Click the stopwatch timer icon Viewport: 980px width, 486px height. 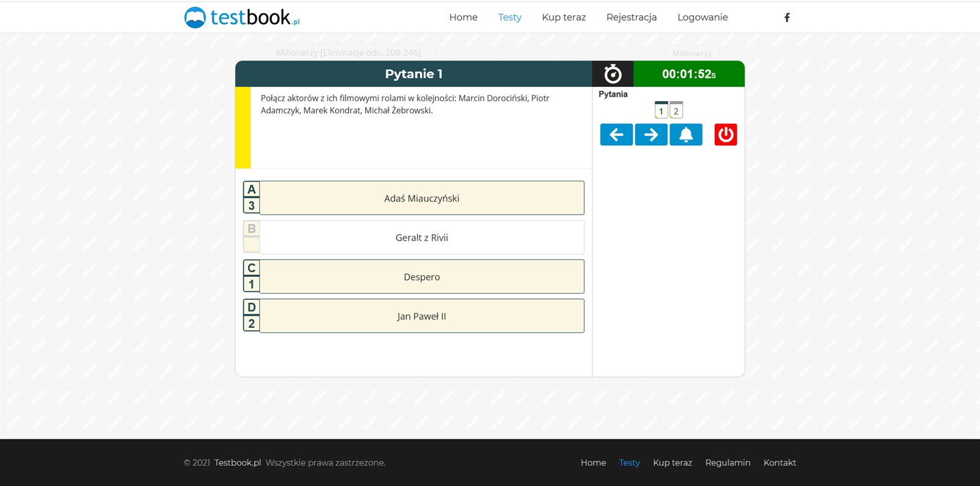pyautogui.click(x=612, y=74)
